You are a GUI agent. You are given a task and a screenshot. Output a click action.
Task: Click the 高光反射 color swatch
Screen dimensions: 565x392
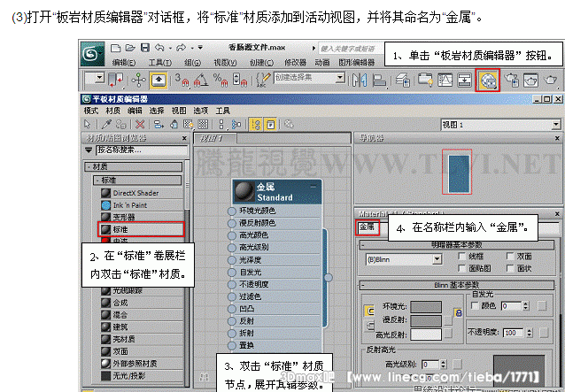click(x=426, y=334)
